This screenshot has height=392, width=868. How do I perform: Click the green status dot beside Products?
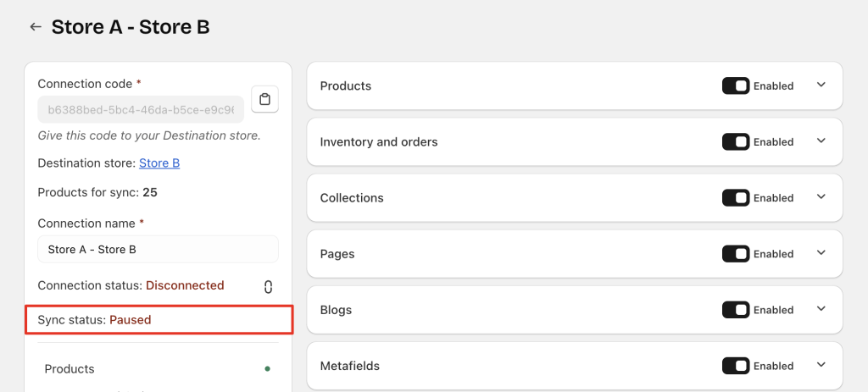click(267, 369)
